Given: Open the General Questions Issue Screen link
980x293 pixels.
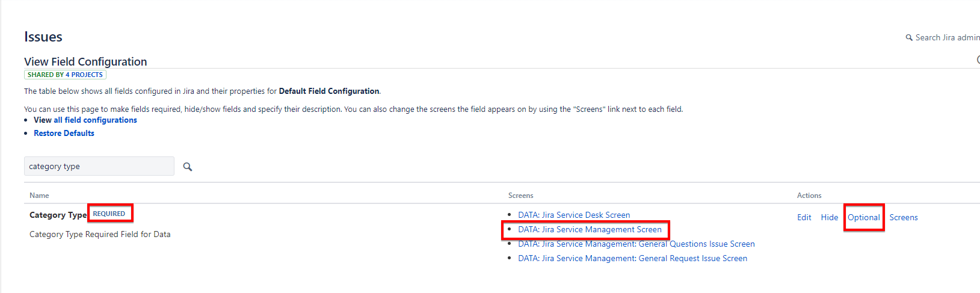Looking at the screenshot, I should (x=636, y=244).
